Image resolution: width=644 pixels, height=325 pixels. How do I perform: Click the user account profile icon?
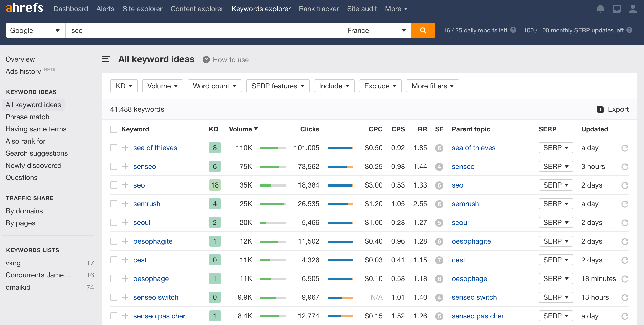633,9
